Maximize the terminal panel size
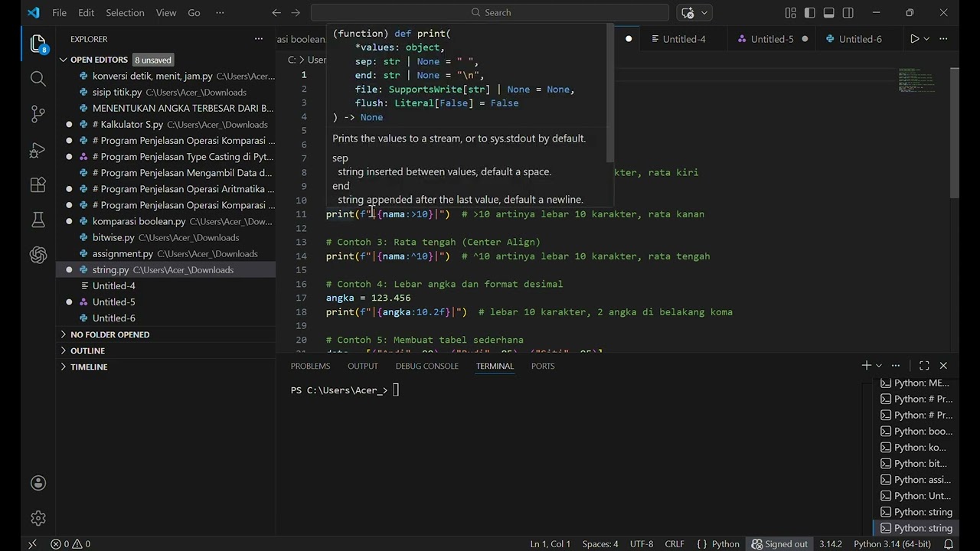This screenshot has width=980, height=551. [924, 366]
